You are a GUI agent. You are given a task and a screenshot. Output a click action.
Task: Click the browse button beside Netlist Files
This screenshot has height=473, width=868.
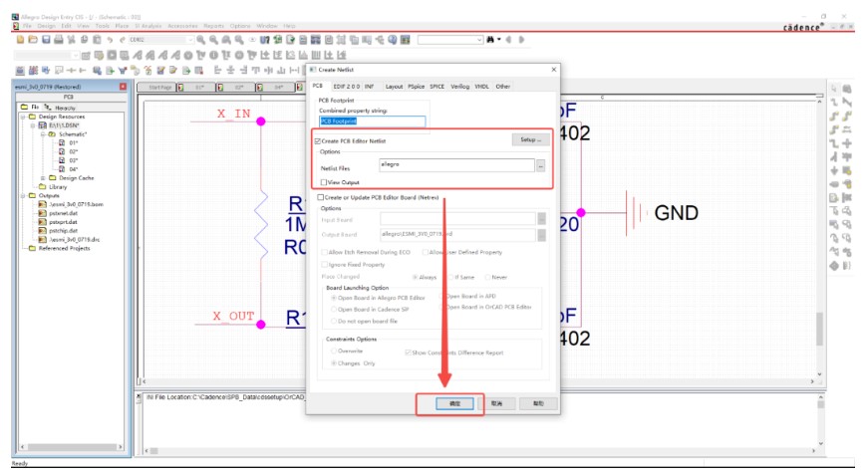(541, 165)
